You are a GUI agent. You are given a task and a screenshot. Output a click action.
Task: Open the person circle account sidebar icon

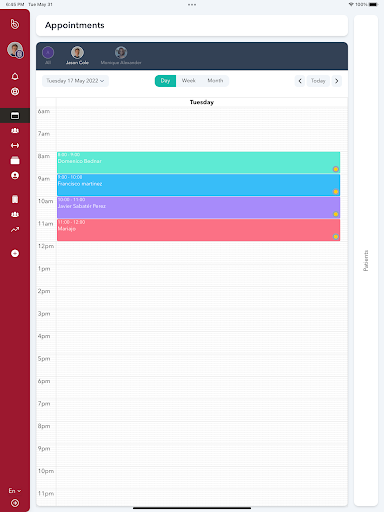click(x=15, y=176)
